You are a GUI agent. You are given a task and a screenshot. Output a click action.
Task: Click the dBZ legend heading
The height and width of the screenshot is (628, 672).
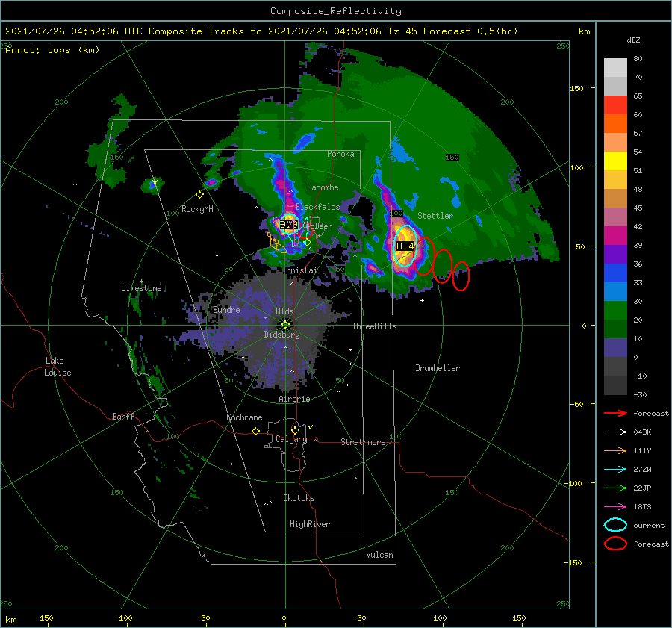[633, 40]
